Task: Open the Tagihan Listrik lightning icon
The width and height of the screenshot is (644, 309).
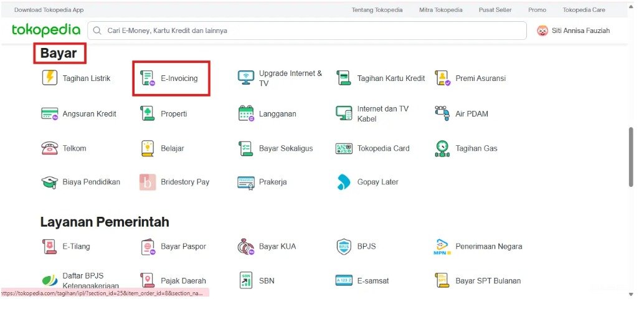Action: coord(50,78)
